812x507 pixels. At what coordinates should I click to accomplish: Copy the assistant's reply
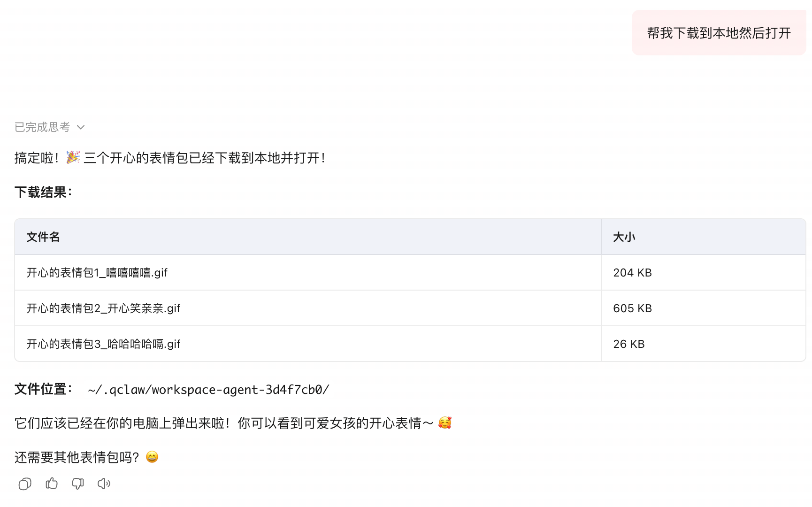point(25,484)
